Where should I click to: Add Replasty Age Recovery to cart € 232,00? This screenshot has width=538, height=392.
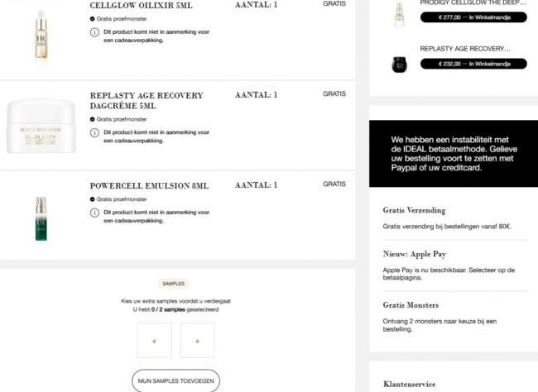click(x=473, y=64)
